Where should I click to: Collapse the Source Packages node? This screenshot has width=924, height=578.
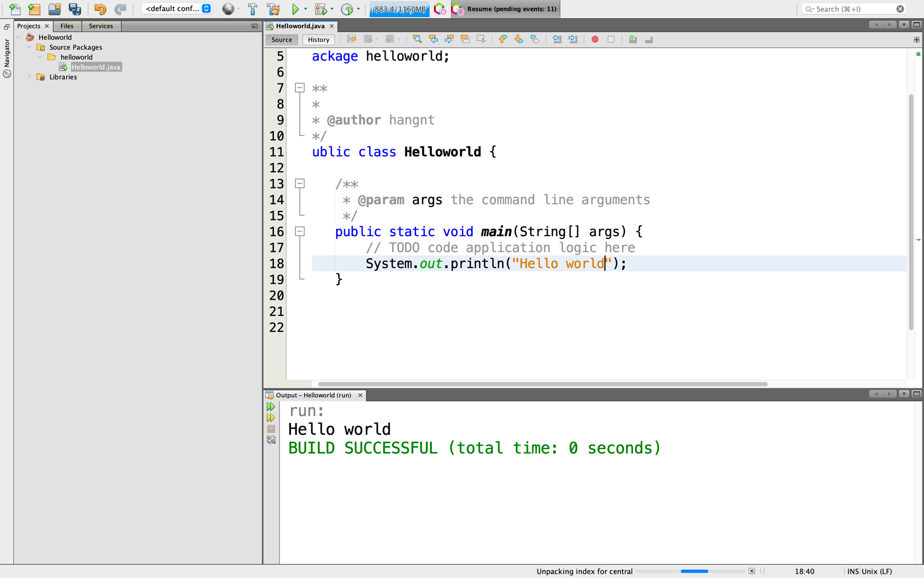point(30,47)
